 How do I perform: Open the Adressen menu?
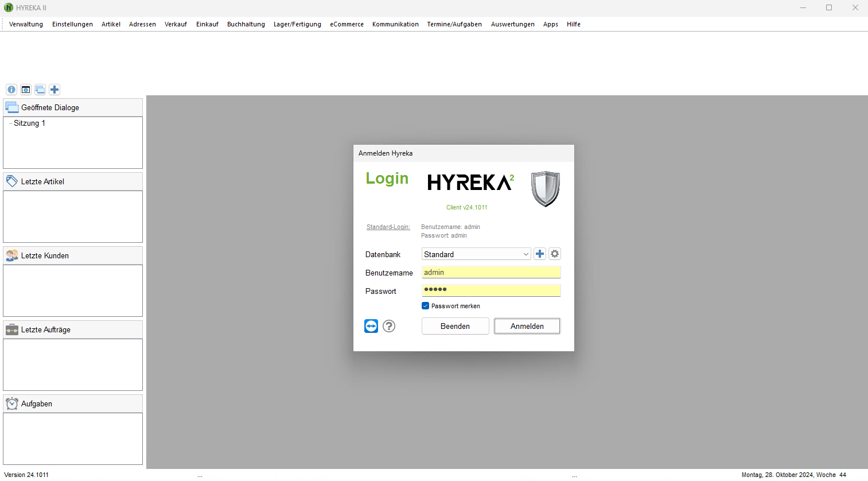tap(142, 24)
